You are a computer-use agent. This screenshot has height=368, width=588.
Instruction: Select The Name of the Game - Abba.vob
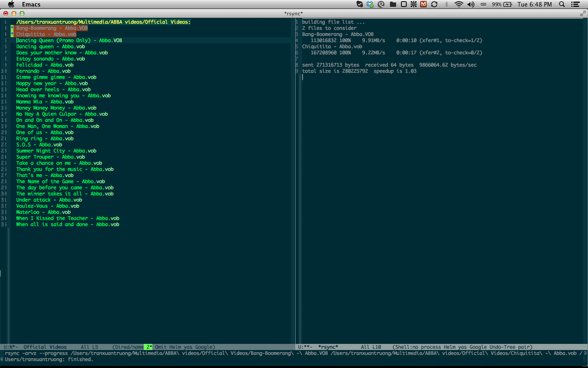tap(60, 182)
